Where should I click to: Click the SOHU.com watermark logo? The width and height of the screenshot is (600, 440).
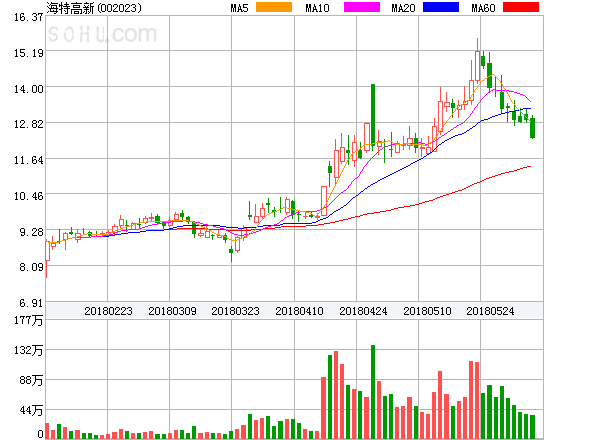102,34
